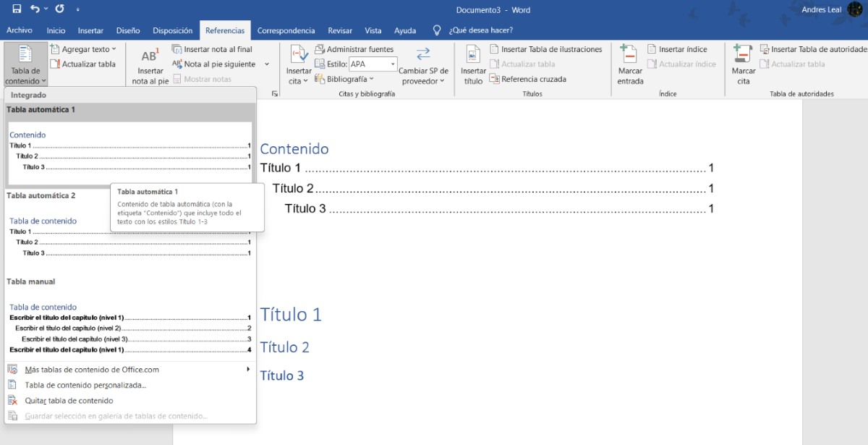Click the Contenido heading in document
Screen dimensions: 868x445
294,149
